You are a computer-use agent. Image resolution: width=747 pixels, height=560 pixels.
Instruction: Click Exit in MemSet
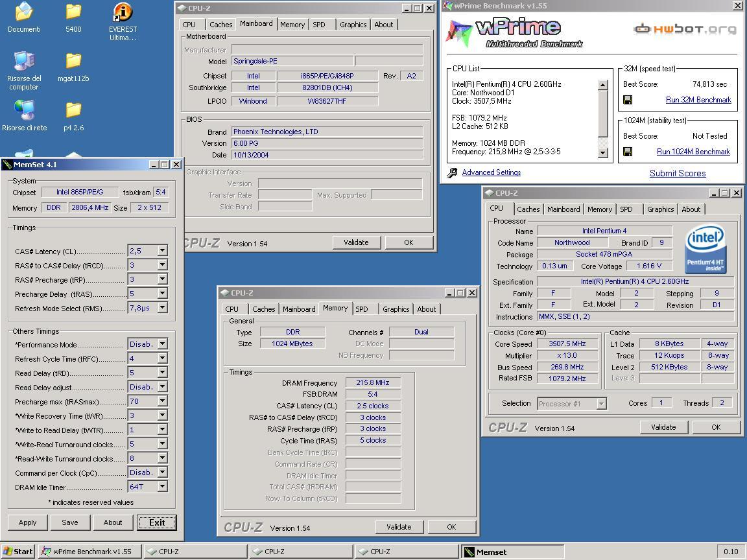pyautogui.click(x=157, y=522)
